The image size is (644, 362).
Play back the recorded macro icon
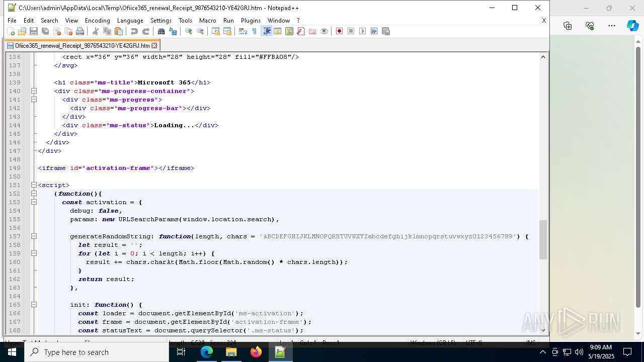(x=362, y=31)
